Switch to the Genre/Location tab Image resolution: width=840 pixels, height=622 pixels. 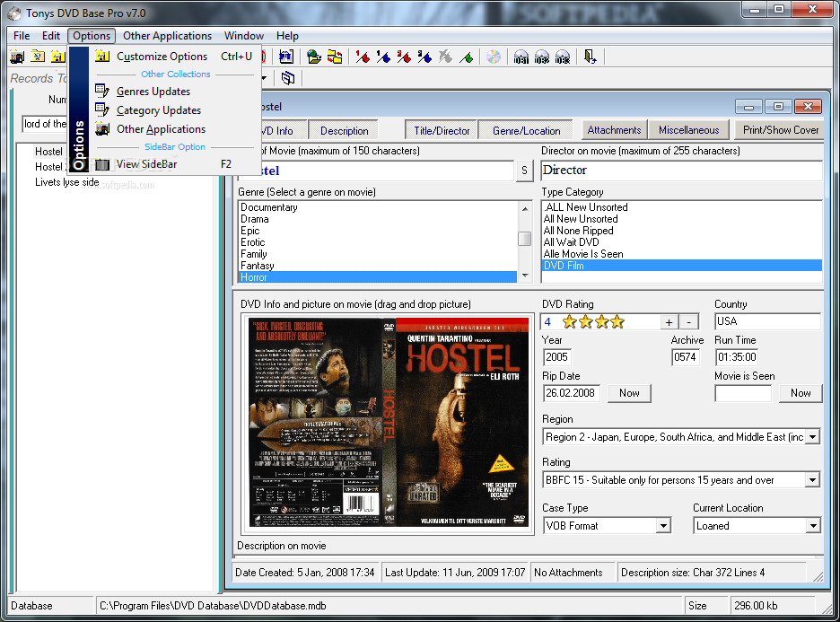pyautogui.click(x=526, y=131)
